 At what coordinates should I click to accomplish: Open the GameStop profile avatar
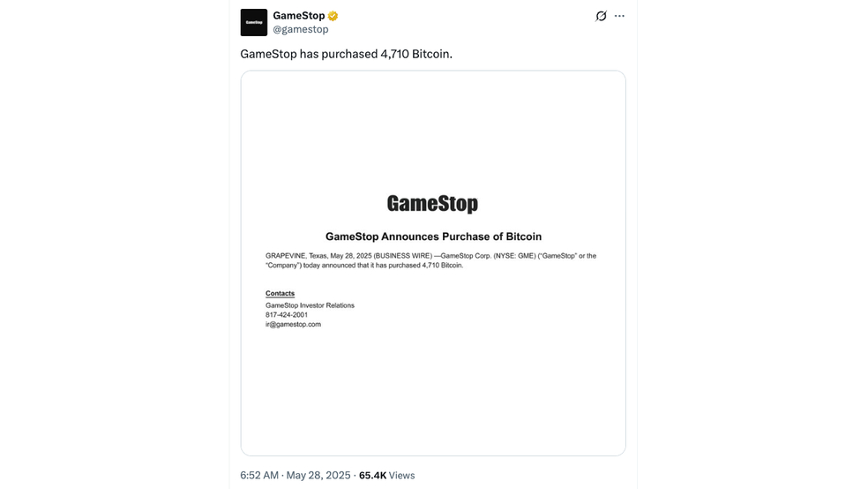pos(253,23)
